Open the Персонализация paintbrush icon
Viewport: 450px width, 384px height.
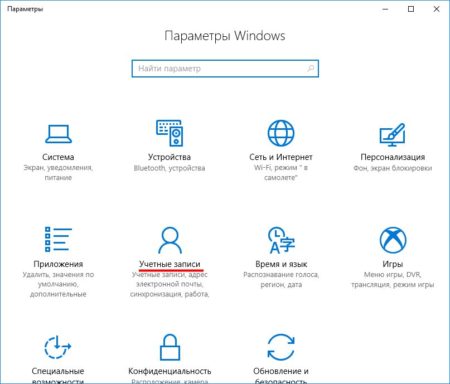392,134
